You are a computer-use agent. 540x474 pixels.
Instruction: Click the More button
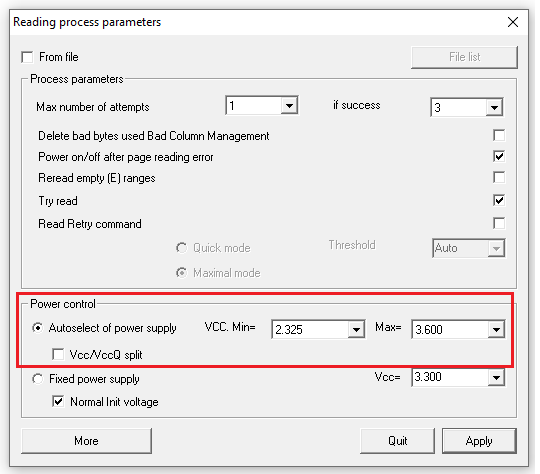pyautogui.click(x=86, y=441)
